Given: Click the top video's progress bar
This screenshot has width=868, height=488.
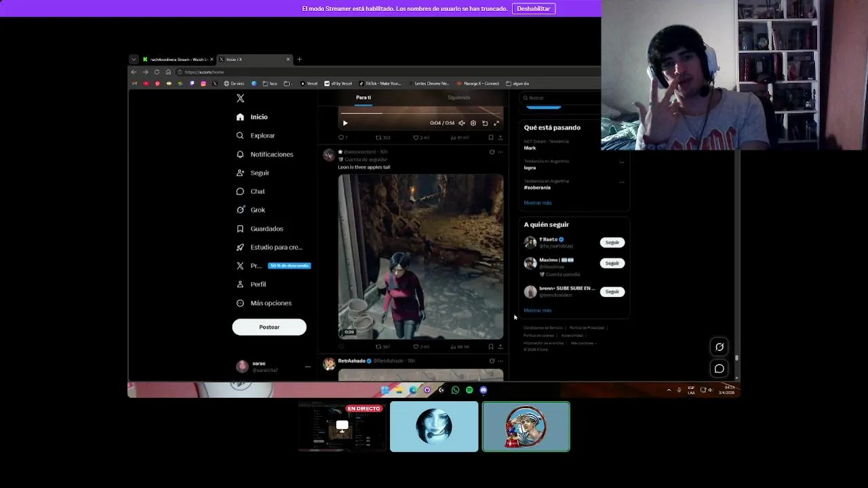Looking at the screenshot, I should (x=420, y=113).
